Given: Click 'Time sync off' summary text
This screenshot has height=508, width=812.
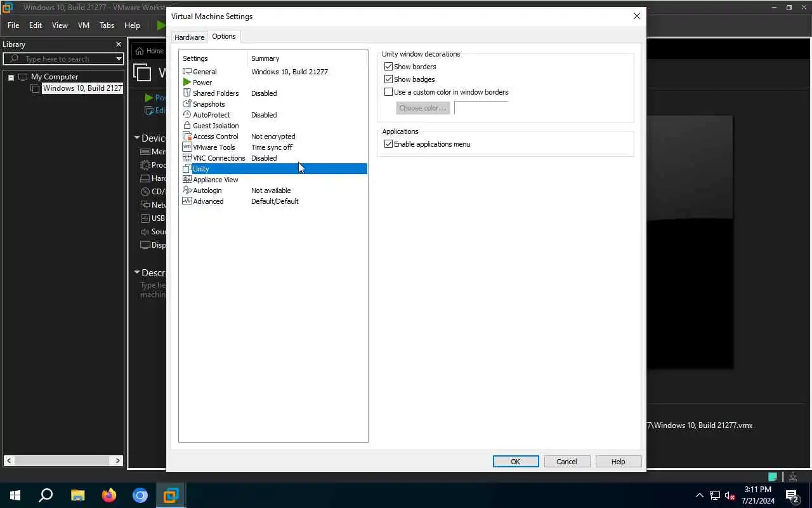Looking at the screenshot, I should pos(272,147).
